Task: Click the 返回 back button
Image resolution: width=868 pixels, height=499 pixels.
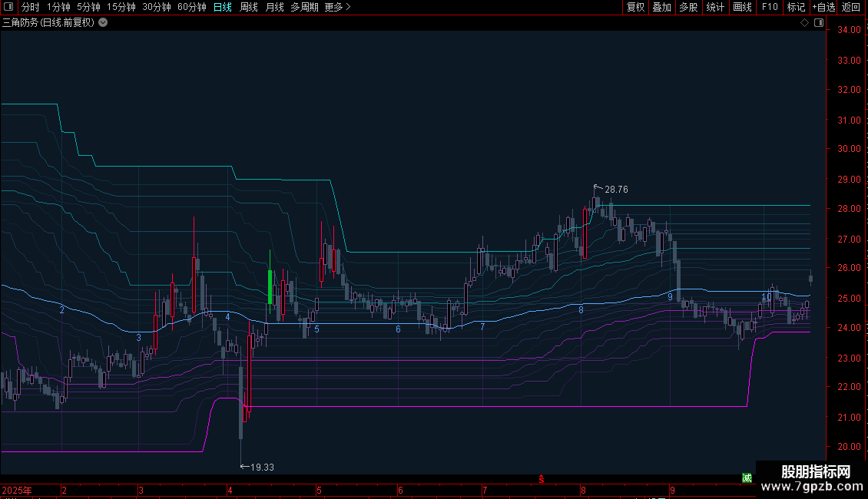Action: click(851, 7)
